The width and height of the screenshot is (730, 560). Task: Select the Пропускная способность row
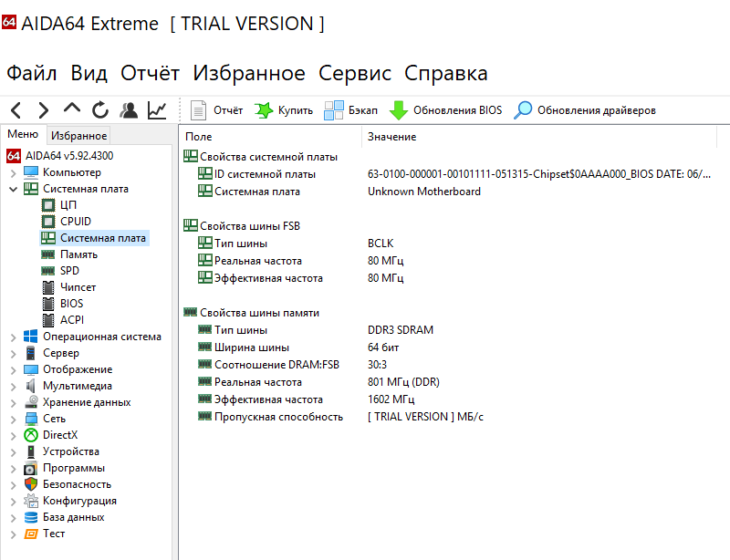(340, 417)
